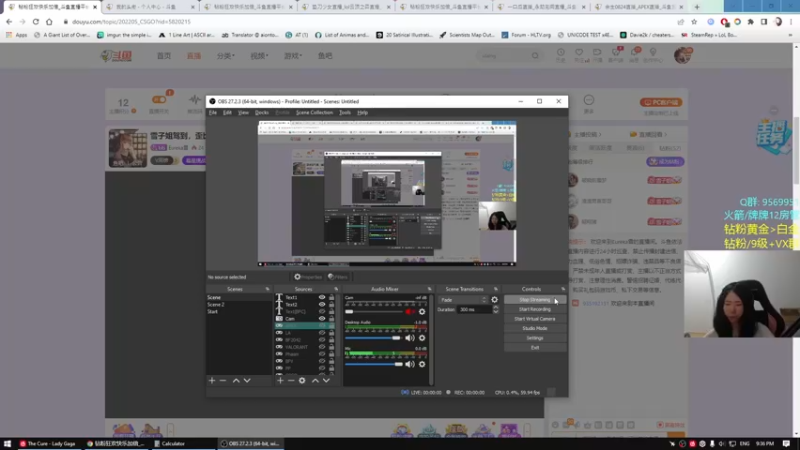The width and height of the screenshot is (800, 450).
Task: Open the Mic audio settings gear
Action: (422, 364)
